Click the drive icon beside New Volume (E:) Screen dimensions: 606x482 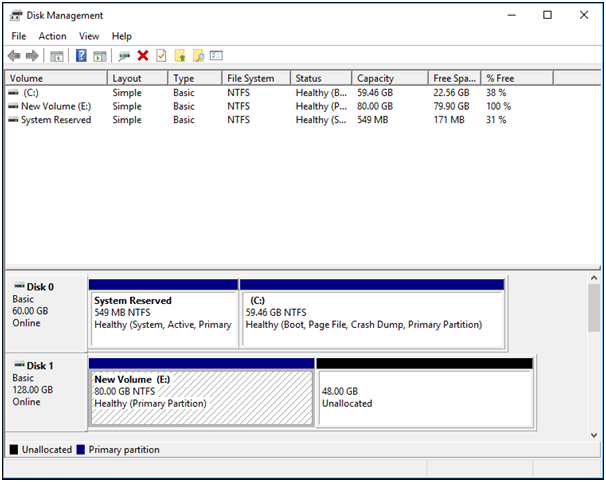click(14, 106)
